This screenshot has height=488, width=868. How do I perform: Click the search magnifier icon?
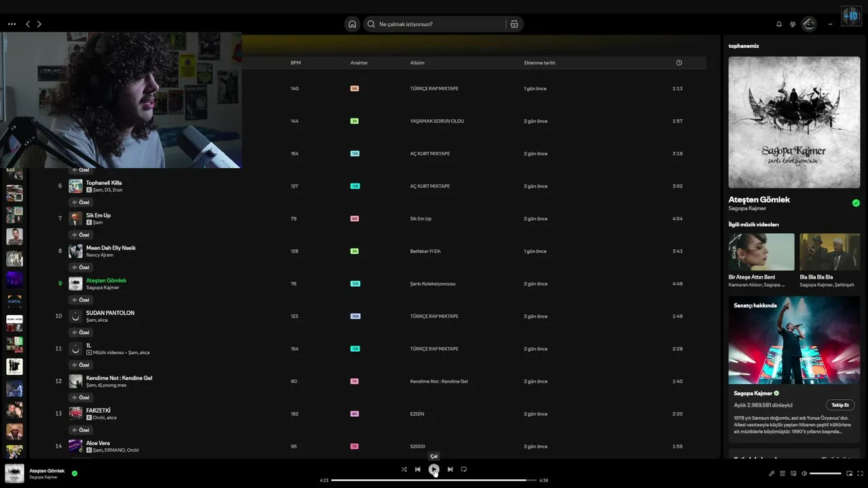point(371,24)
